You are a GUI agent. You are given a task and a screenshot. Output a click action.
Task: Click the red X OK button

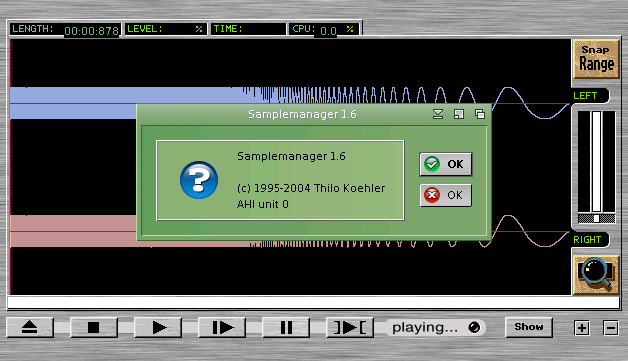(446, 195)
